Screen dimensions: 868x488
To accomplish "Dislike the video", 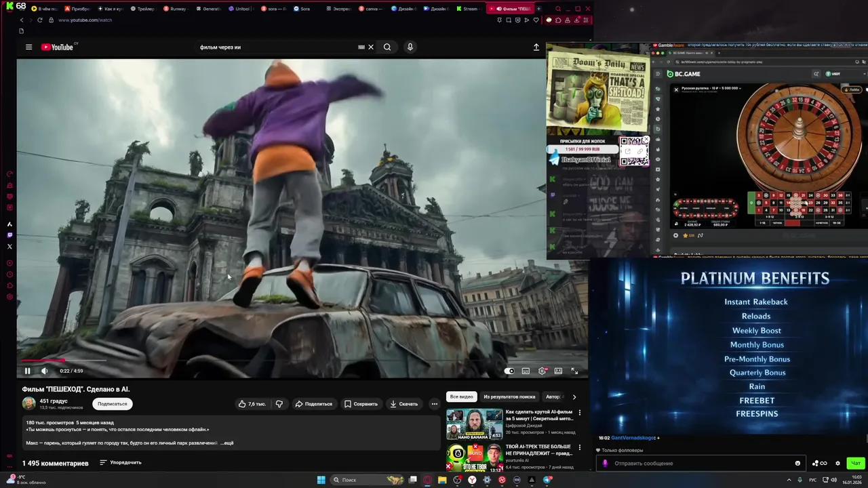I will point(279,404).
